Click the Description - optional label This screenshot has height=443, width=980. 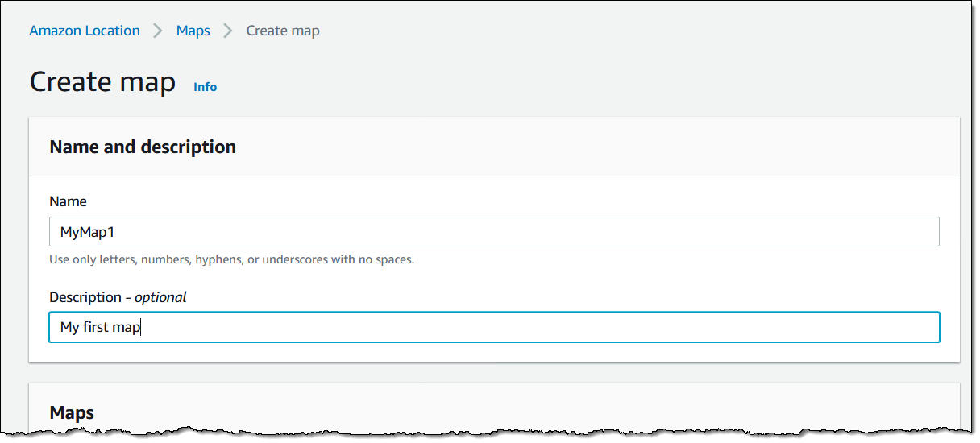[x=118, y=297]
